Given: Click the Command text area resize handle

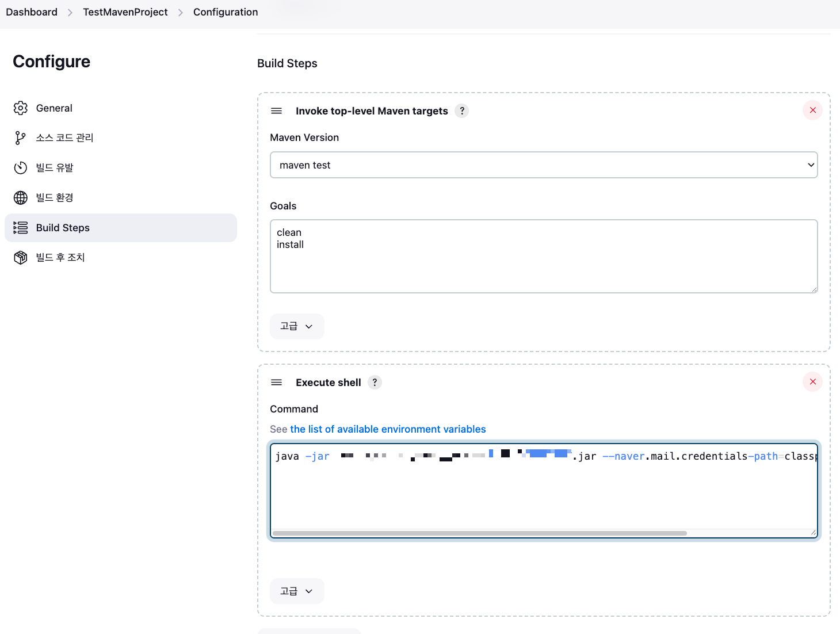Looking at the screenshot, I should (x=814, y=533).
